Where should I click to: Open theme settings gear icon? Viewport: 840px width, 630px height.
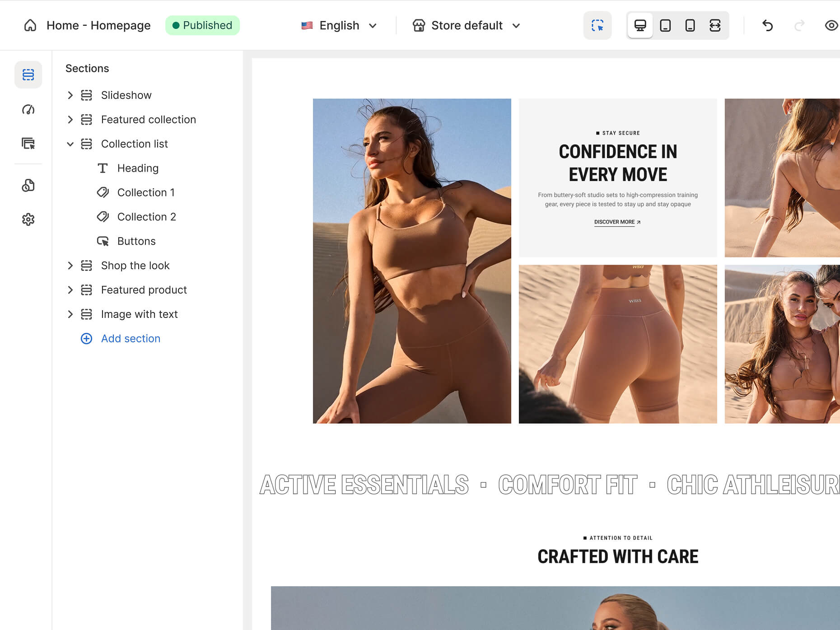tap(28, 219)
